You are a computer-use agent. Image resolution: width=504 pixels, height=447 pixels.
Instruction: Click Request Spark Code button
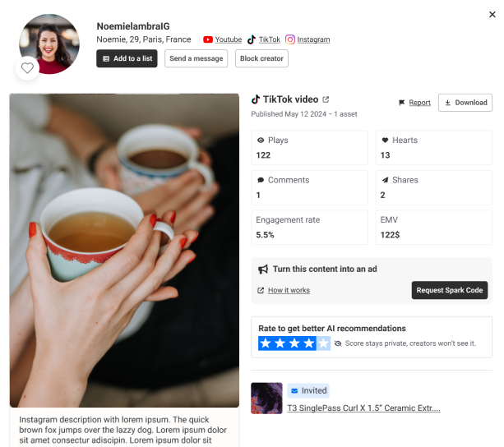tap(449, 290)
